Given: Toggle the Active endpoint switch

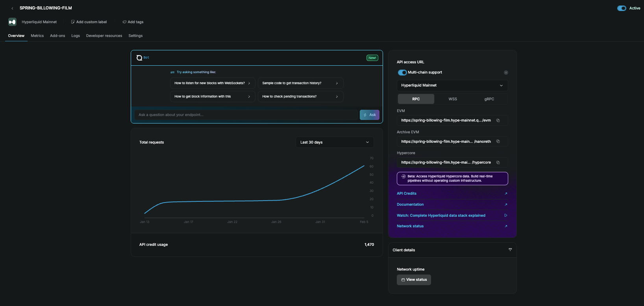Looking at the screenshot, I should click(x=622, y=8).
